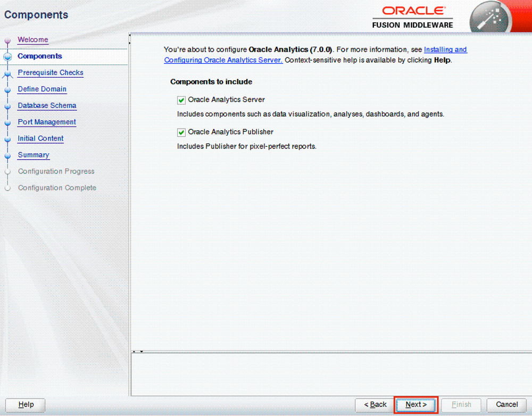Image resolution: width=532 pixels, height=416 pixels.
Task: Go to Initial Content step
Action: [x=41, y=138]
